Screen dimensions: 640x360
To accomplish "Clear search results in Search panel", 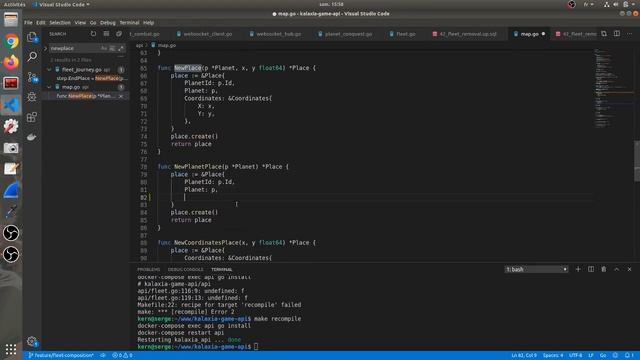I will point(106,34).
